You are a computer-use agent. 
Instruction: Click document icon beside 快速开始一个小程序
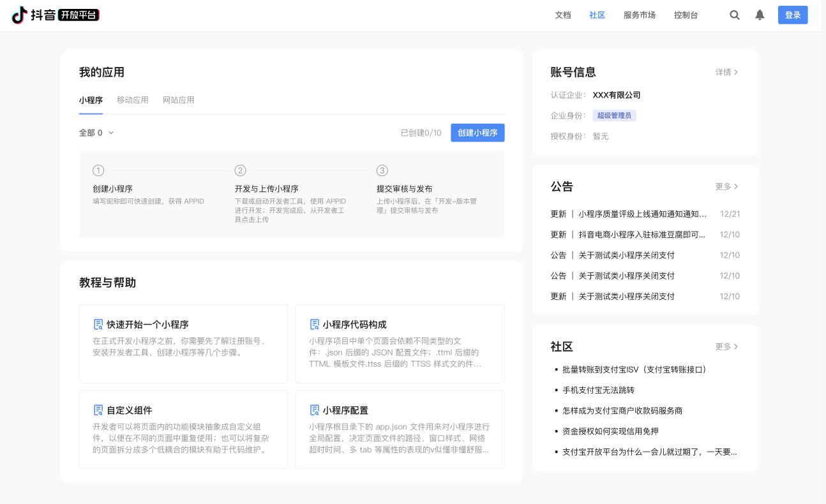pyautogui.click(x=98, y=324)
